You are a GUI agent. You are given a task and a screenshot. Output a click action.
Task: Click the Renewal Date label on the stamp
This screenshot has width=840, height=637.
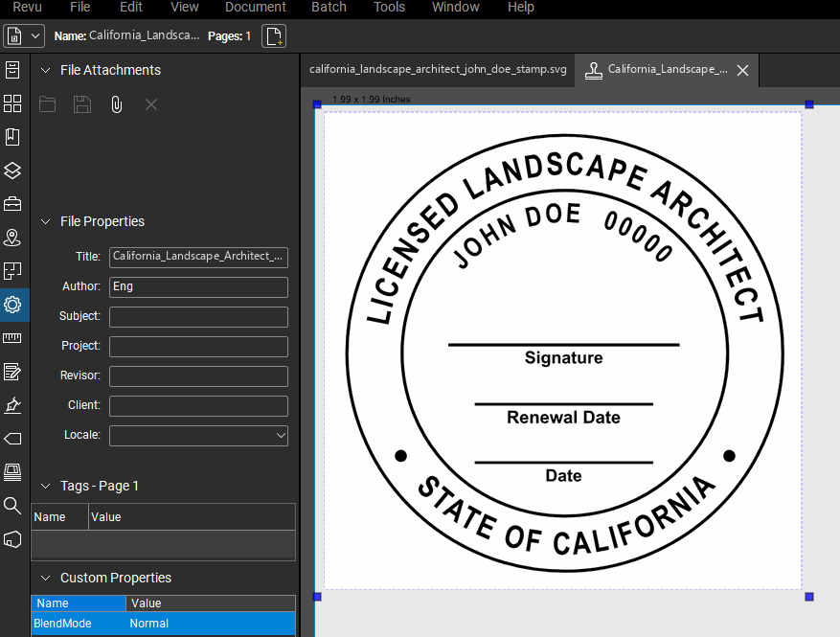[563, 418]
